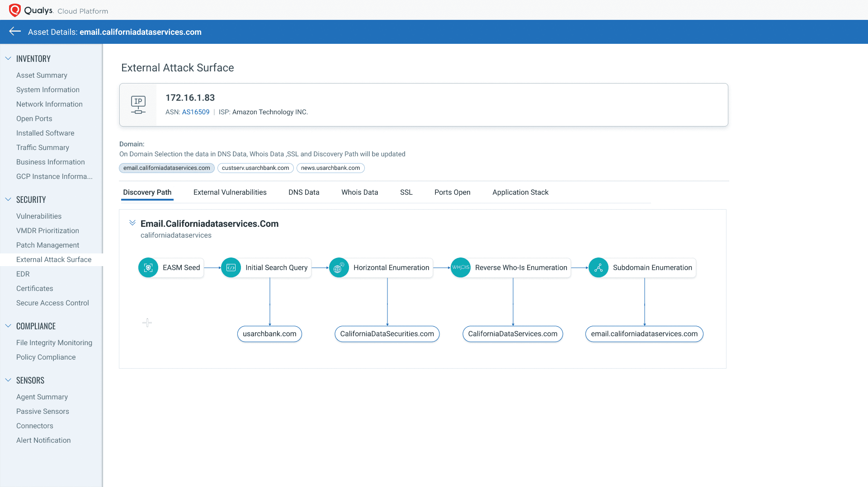The image size is (868, 487).
Task: Open Certificates in sidebar
Action: (35, 289)
